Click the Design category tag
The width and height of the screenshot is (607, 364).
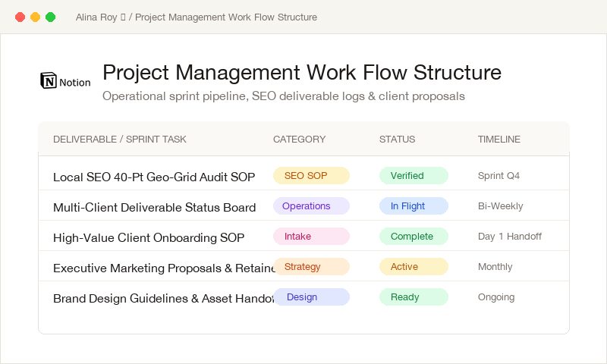click(311, 297)
